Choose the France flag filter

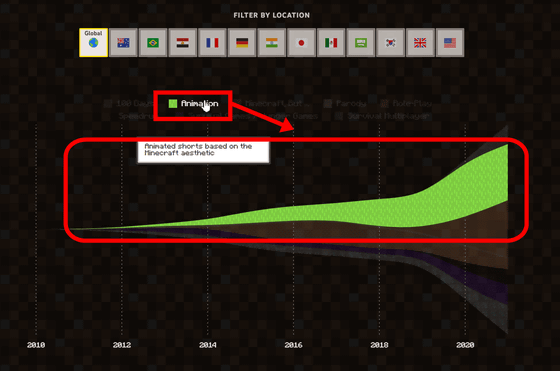212,42
